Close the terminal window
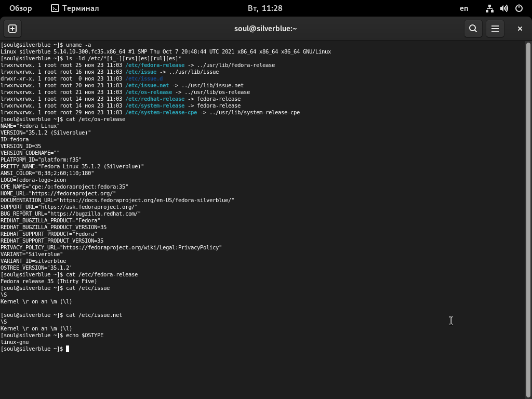Image resolution: width=532 pixels, height=399 pixels. pos(520,29)
